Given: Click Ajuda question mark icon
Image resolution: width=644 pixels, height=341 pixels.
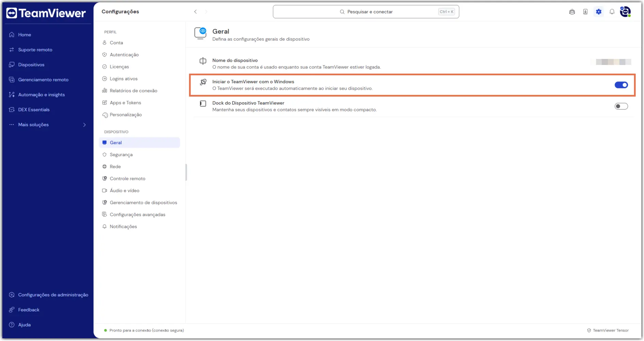Looking at the screenshot, I should coord(12,325).
